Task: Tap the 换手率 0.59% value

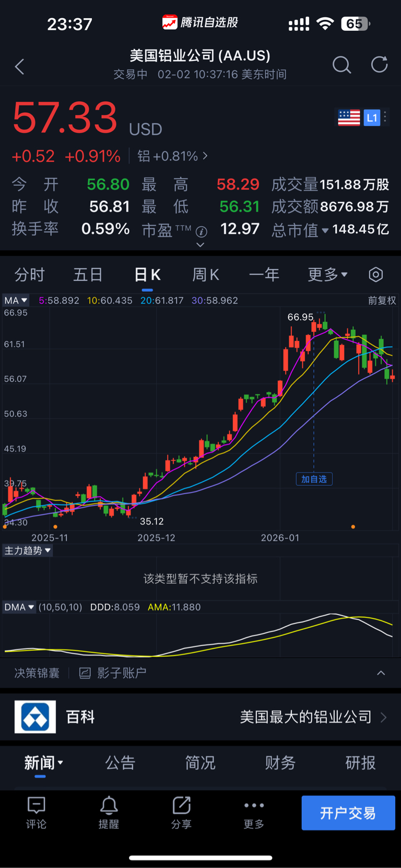Action: point(105,229)
